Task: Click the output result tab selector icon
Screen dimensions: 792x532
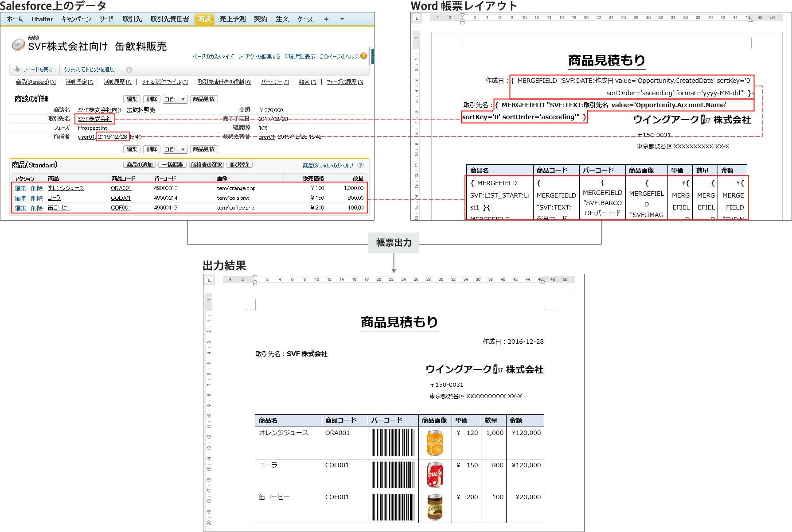Action: (209, 280)
